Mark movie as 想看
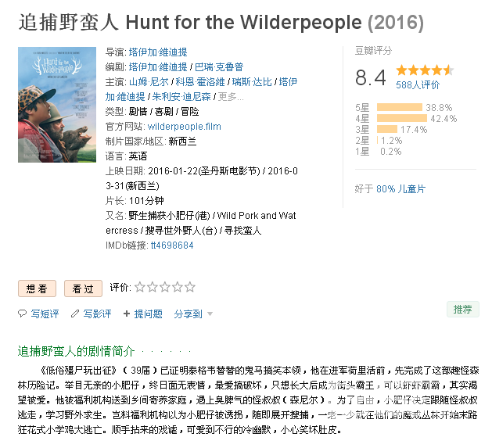 pyautogui.click(x=37, y=289)
